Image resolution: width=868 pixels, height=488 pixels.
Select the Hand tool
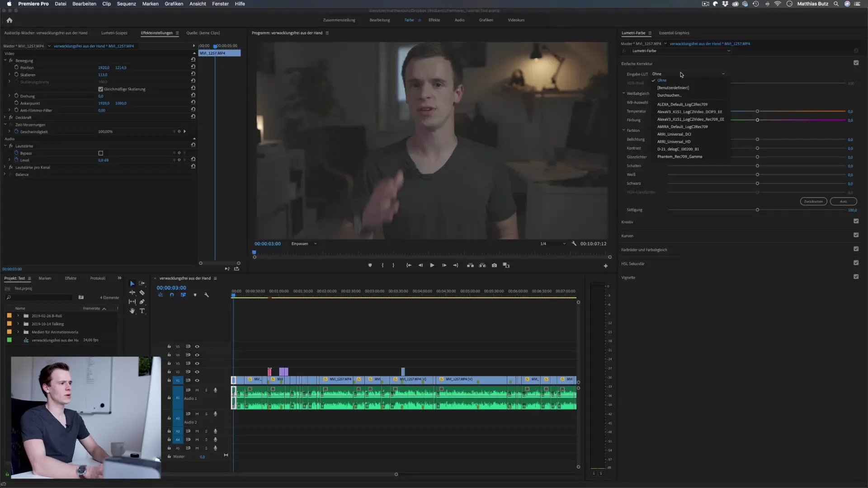(x=132, y=311)
